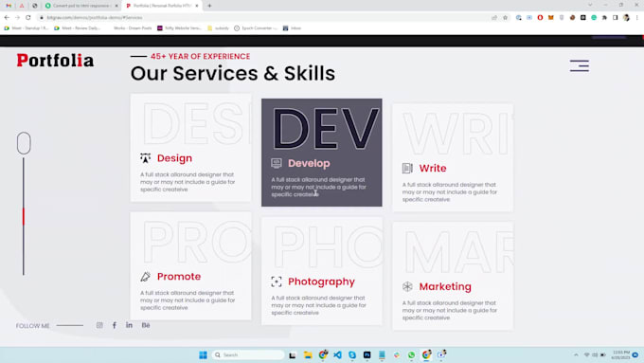
Task: Open the MetaMask fox extension
Action: click(x=551, y=18)
